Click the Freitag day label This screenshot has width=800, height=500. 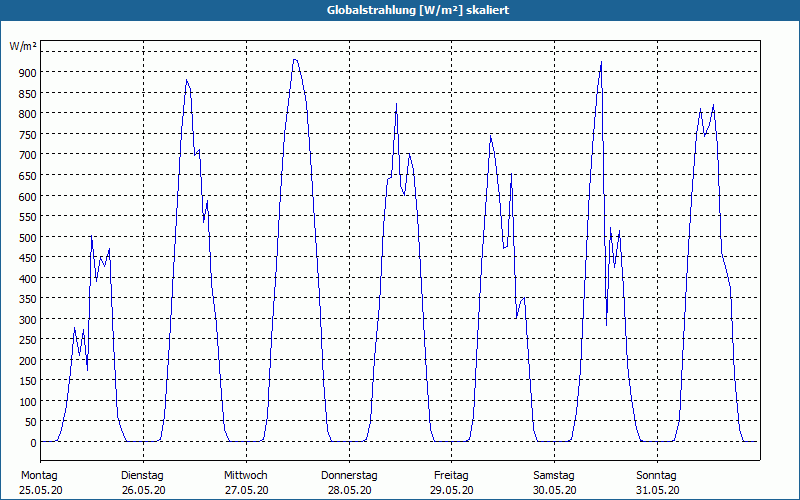click(x=451, y=476)
